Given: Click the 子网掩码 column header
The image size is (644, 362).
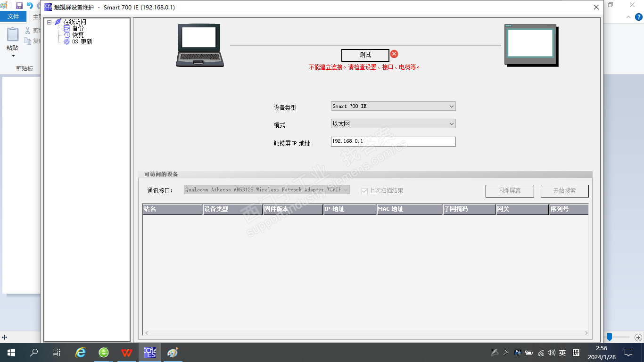Looking at the screenshot, I should coord(469,209).
